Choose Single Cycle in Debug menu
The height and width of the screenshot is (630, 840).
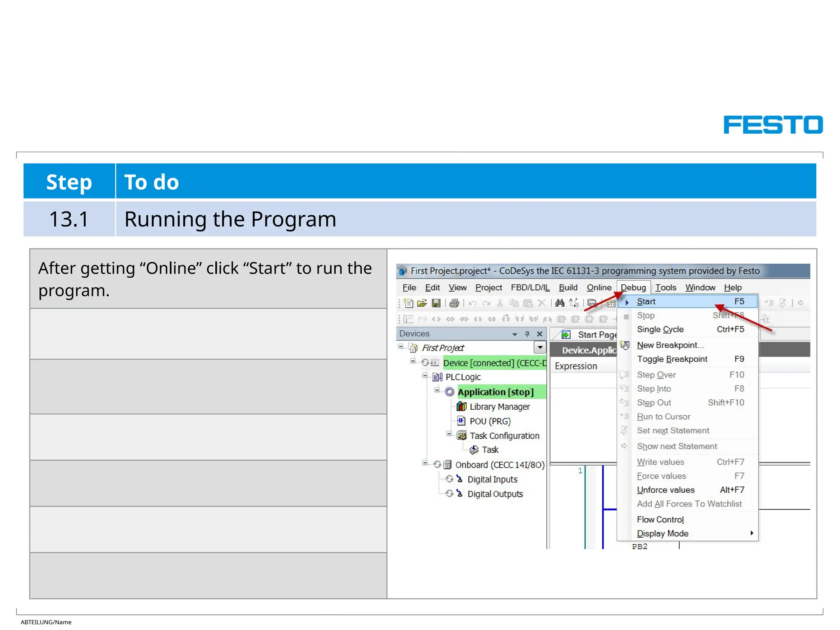click(x=687, y=329)
